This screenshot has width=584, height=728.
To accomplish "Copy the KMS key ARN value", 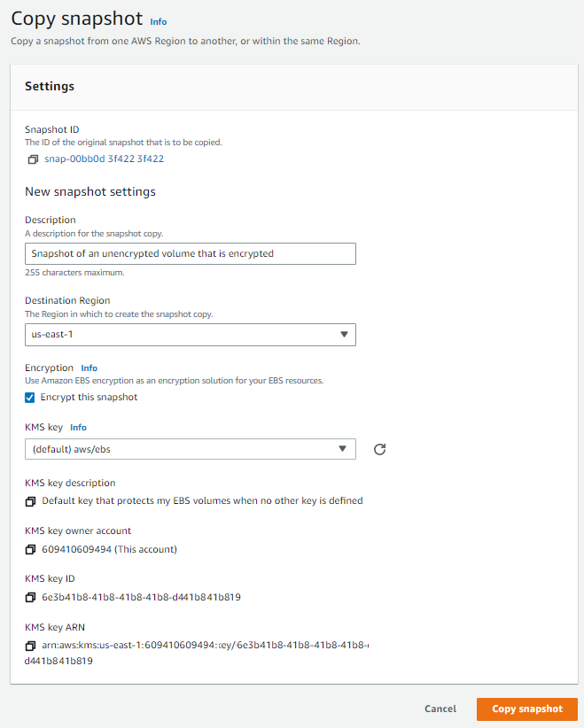I will [x=32, y=646].
